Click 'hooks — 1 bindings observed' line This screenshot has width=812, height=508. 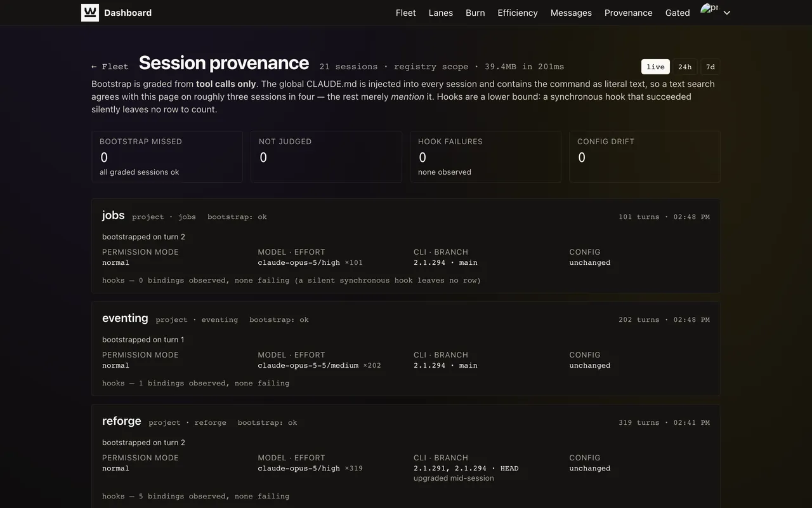click(195, 383)
